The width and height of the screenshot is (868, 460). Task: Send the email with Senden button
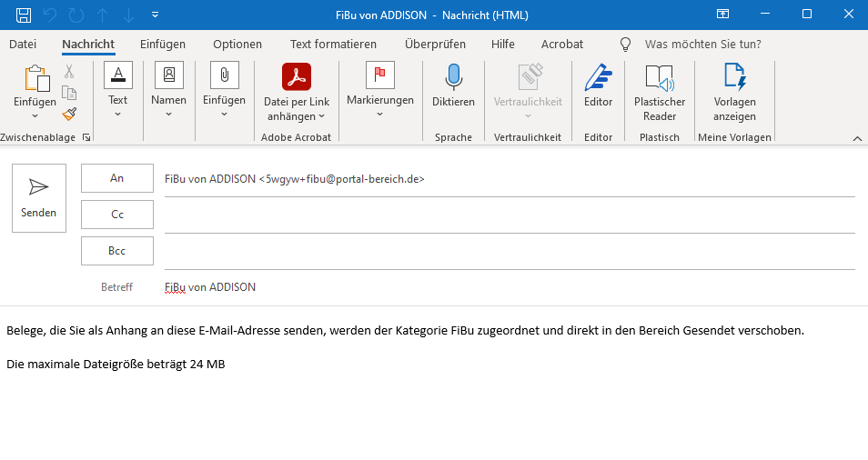tap(39, 198)
